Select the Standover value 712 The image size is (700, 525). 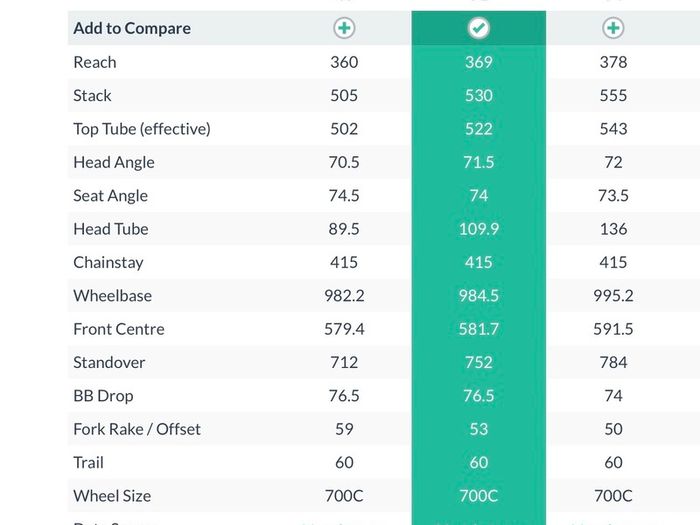[x=344, y=362]
